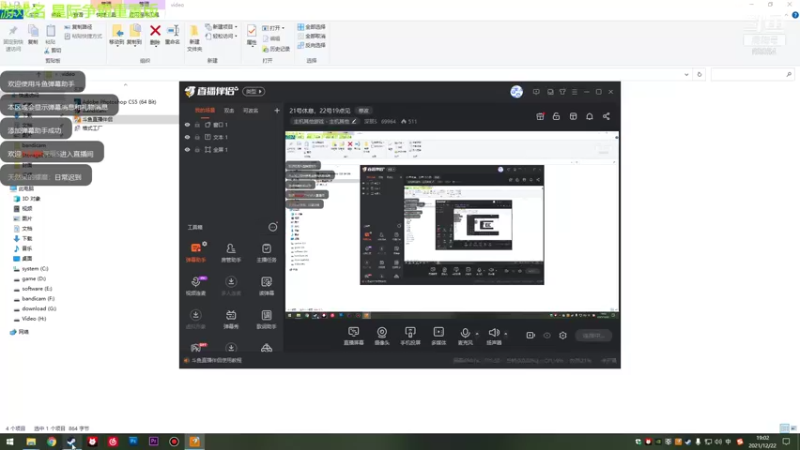Open Photoshop from the taskbar

point(133,442)
